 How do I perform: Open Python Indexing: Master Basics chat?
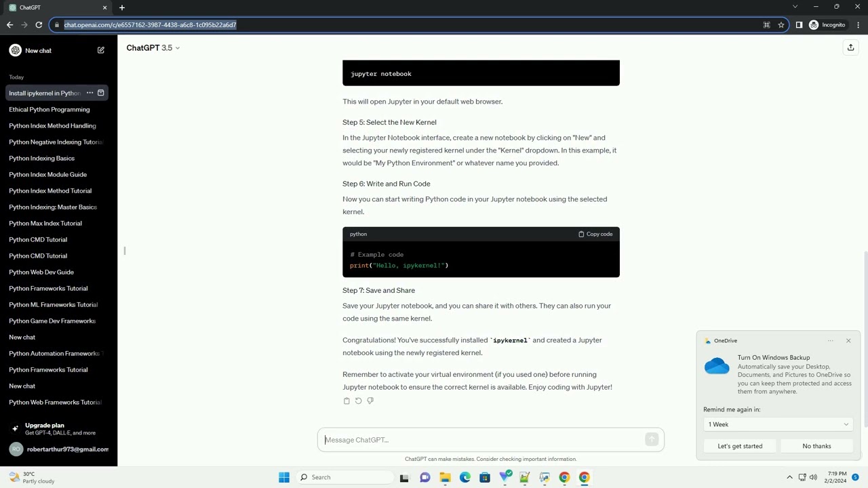click(x=57, y=207)
